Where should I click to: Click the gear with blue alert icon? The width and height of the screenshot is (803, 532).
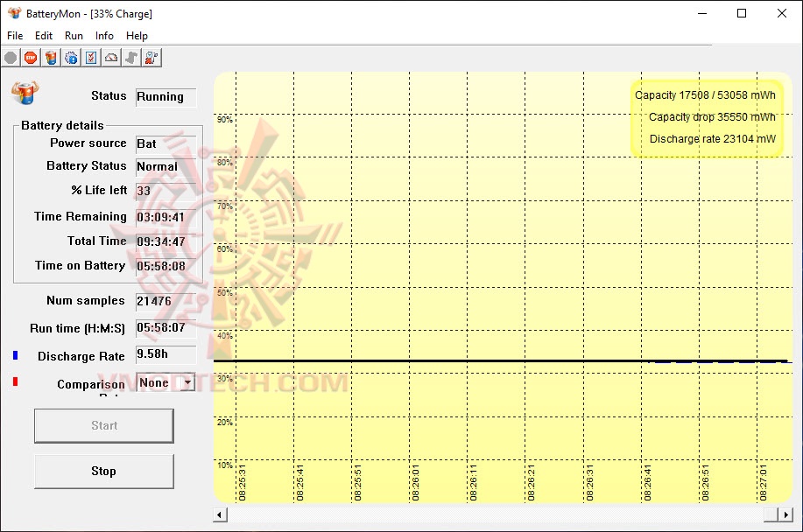tap(71, 58)
